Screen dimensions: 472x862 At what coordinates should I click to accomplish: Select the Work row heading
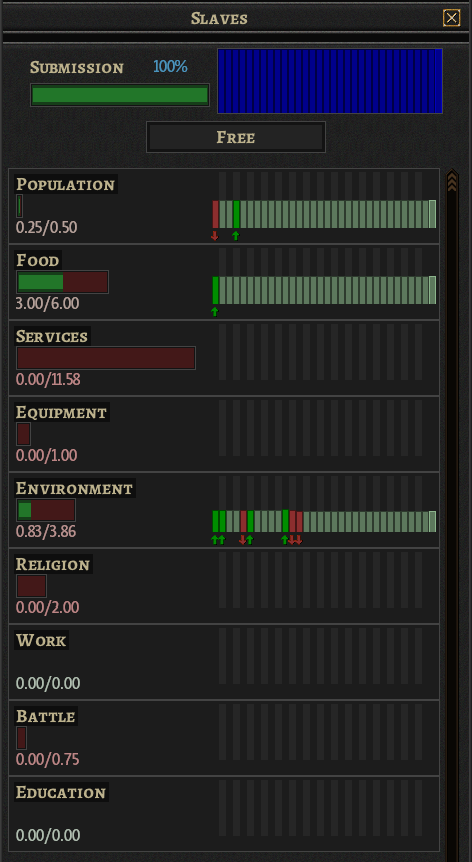pyautogui.click(x=41, y=640)
